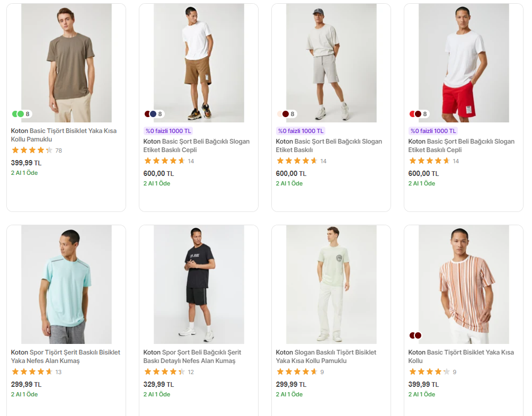Click maroon color swatches on striped t-shirt
Image resolution: width=532 pixels, height=416 pixels.
[415, 335]
